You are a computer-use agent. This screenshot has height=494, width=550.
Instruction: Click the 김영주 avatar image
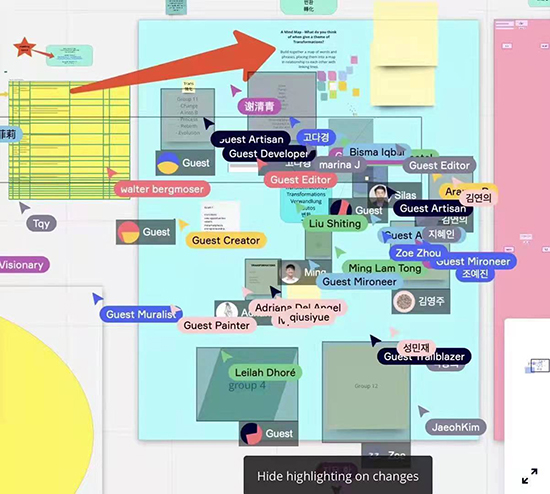click(404, 301)
